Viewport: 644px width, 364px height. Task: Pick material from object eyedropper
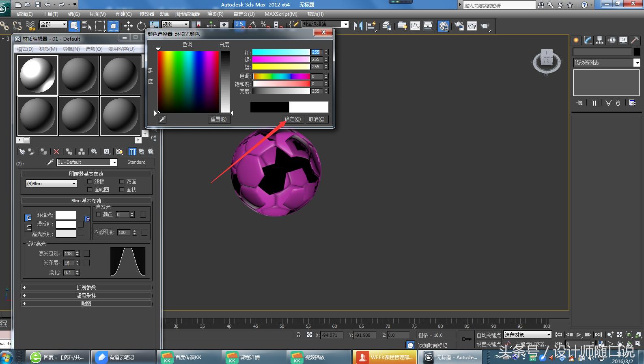coord(50,162)
